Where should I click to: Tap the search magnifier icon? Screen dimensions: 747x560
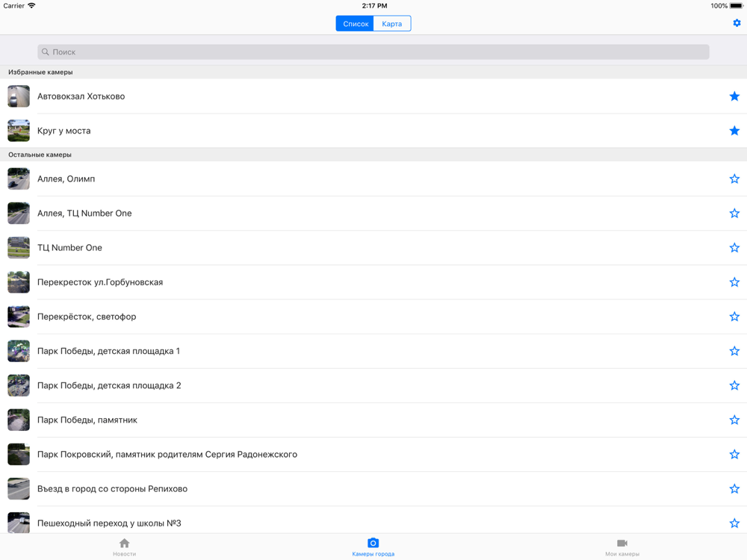point(46,52)
